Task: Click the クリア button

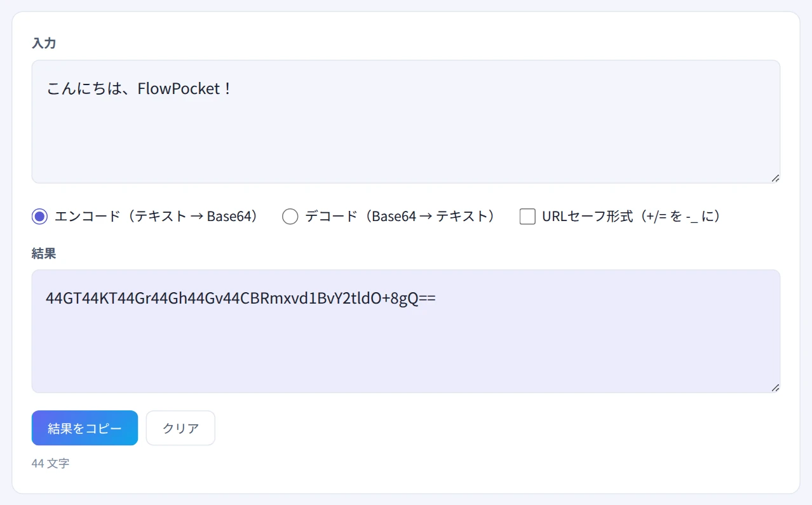Action: 180,428
